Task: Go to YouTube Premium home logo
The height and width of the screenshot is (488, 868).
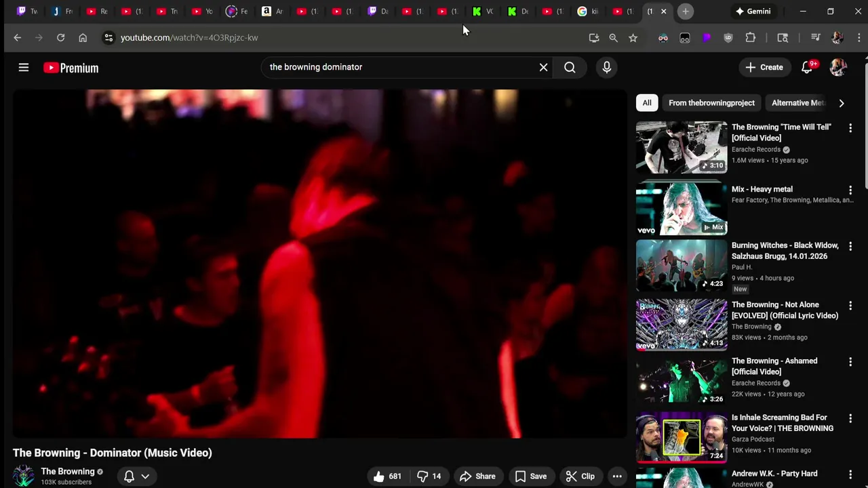Action: click(71, 68)
